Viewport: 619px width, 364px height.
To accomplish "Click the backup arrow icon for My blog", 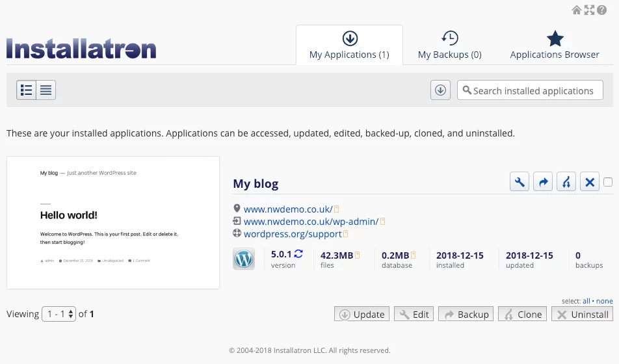I will pos(543,181).
